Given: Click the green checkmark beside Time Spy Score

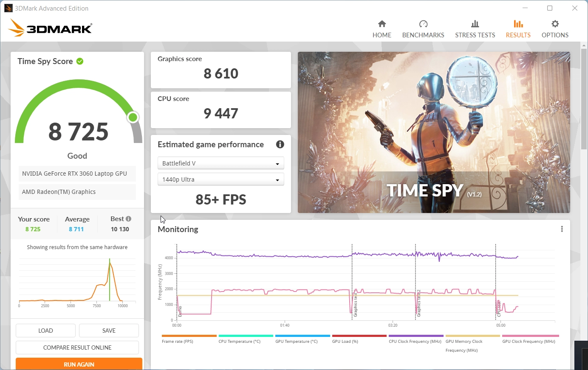Looking at the screenshot, I should click(x=79, y=61).
